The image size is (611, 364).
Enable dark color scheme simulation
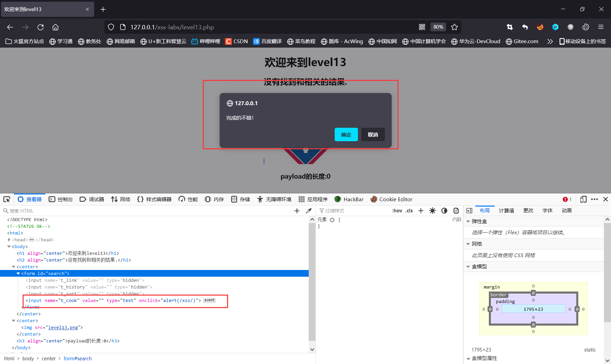point(444,211)
